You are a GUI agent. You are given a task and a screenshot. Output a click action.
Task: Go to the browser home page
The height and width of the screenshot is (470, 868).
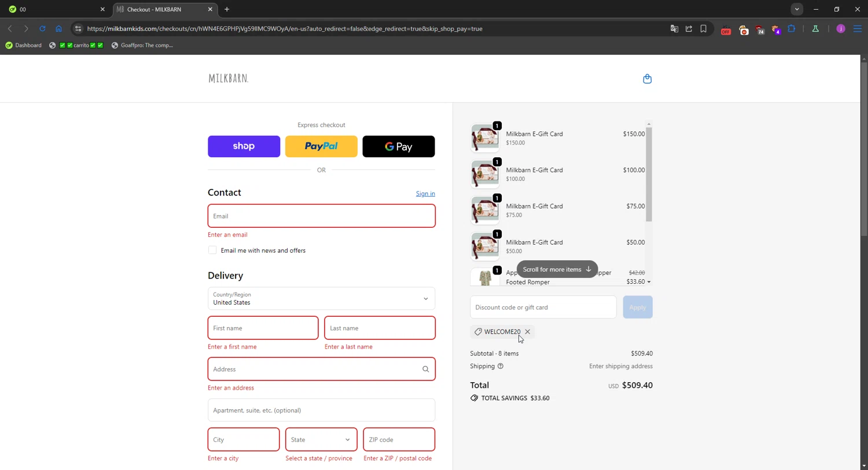tap(58, 28)
